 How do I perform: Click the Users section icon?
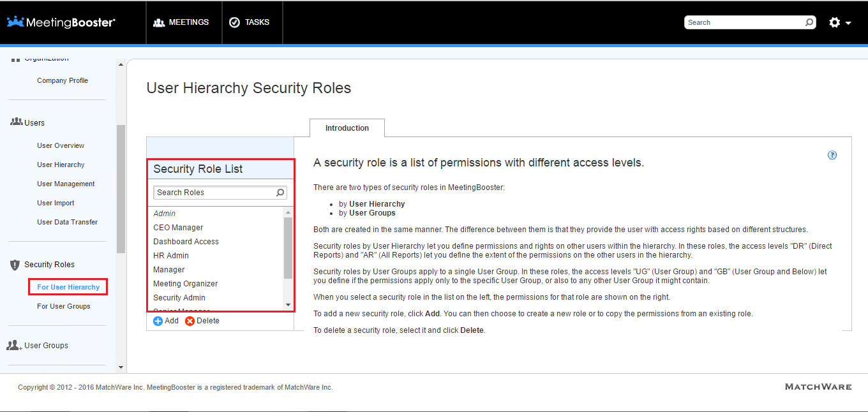tap(17, 122)
